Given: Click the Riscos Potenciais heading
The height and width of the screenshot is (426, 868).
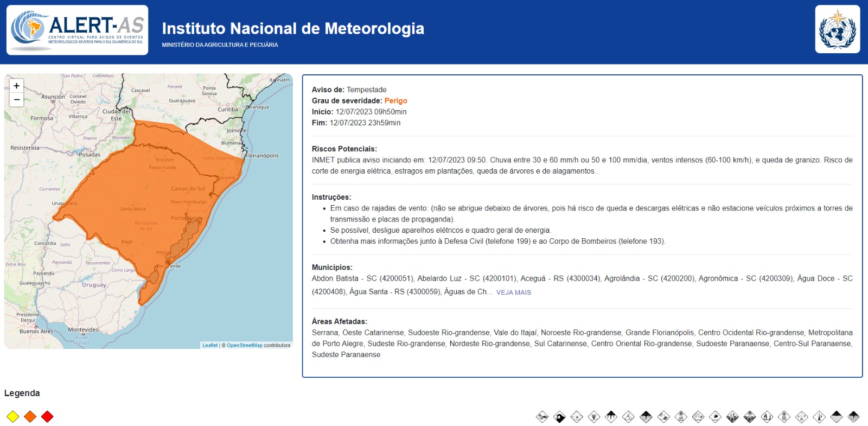Looking at the screenshot, I should 344,149.
